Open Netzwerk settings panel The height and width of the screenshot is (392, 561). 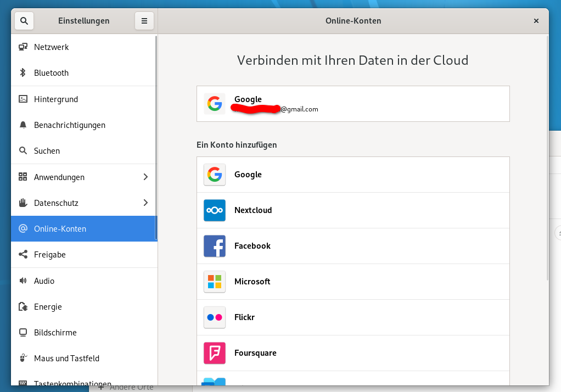pyautogui.click(x=84, y=47)
